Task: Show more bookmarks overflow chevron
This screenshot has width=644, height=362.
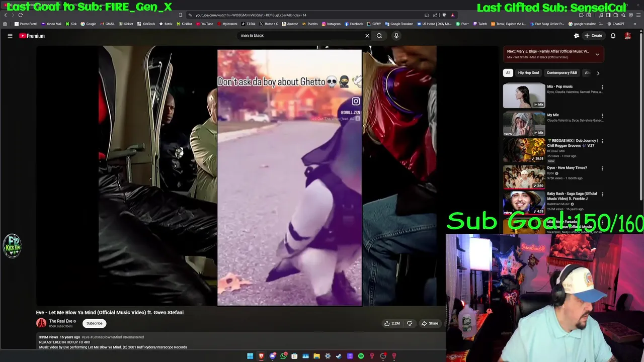Action: coord(634,24)
